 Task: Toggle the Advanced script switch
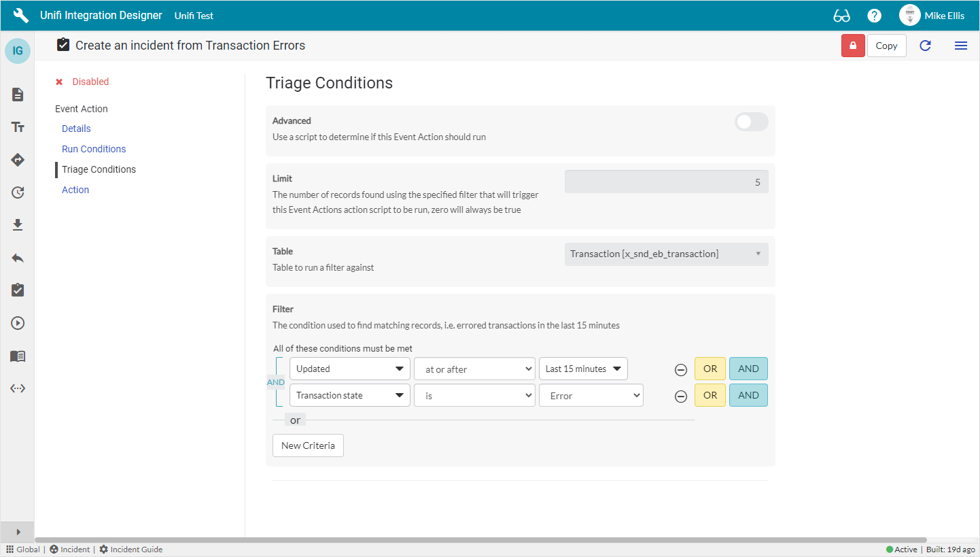[x=751, y=122]
